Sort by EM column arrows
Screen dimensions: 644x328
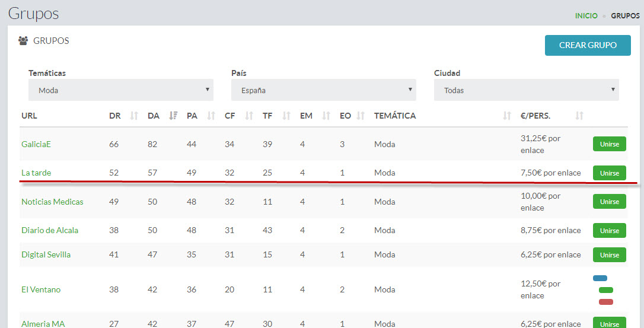pos(326,116)
